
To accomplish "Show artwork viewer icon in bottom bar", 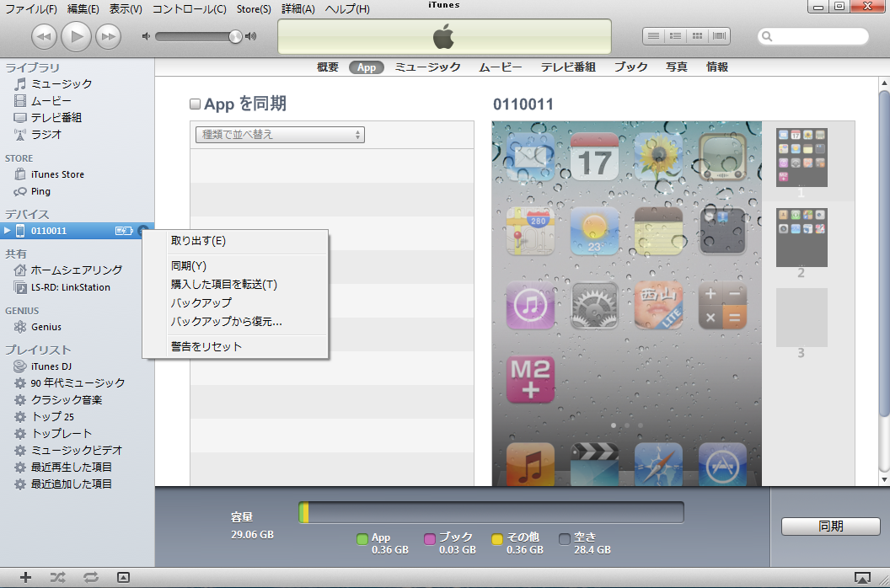I will pyautogui.click(x=123, y=578).
